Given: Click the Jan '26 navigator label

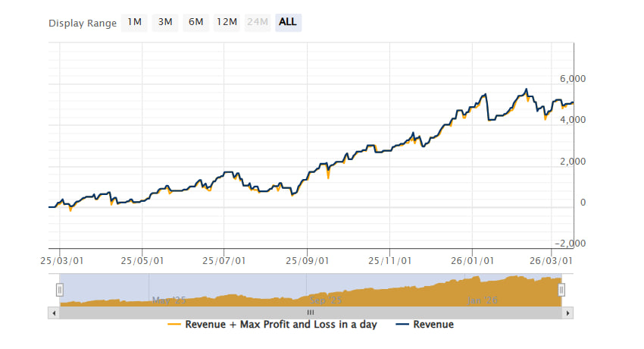Looking at the screenshot, I should click(483, 300).
